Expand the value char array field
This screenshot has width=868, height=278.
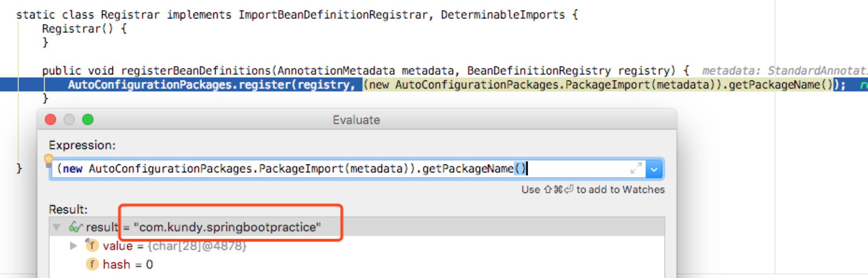coord(73,245)
